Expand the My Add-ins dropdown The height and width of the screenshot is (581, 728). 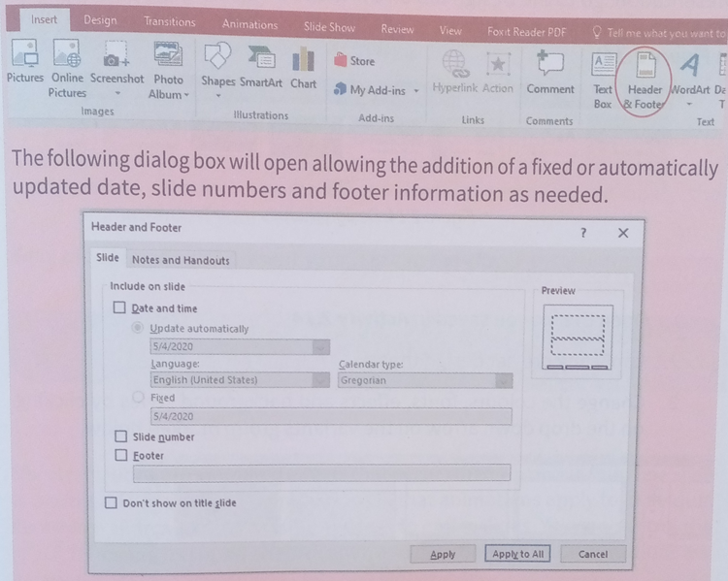tap(416, 90)
